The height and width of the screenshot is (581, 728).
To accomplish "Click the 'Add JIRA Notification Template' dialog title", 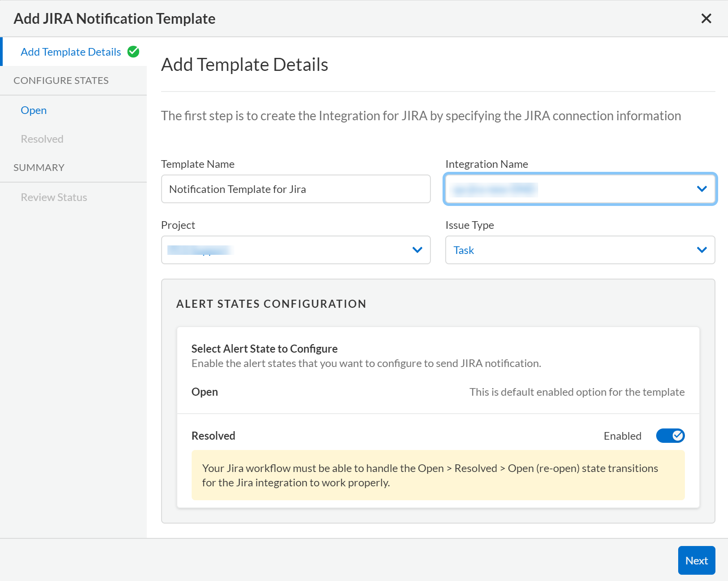I will point(114,18).
